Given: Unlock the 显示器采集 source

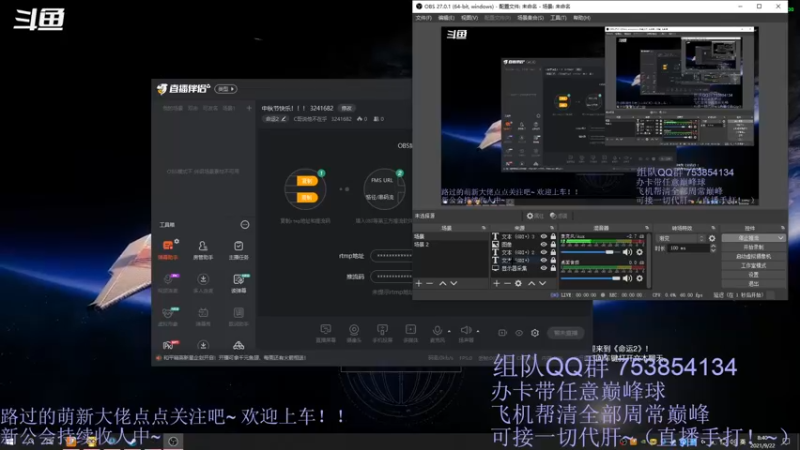Looking at the screenshot, I should coord(553,268).
